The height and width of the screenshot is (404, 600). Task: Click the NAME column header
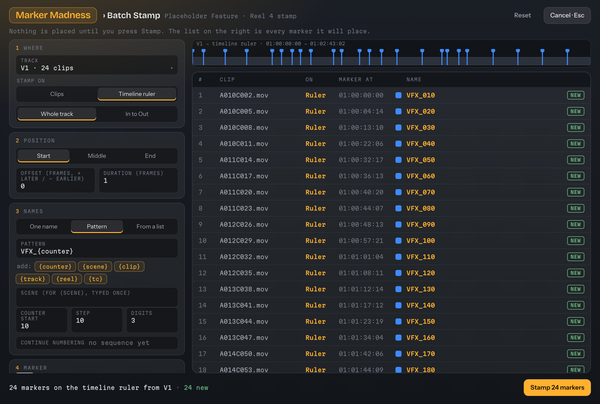413,79
